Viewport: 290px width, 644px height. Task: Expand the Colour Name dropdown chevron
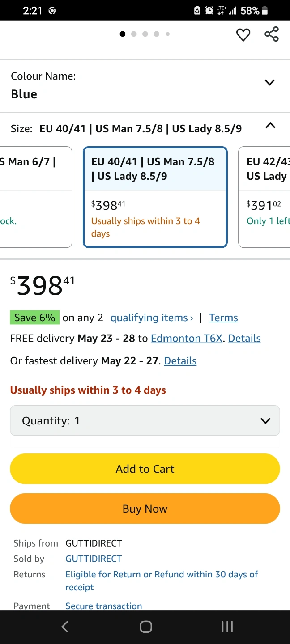[269, 82]
